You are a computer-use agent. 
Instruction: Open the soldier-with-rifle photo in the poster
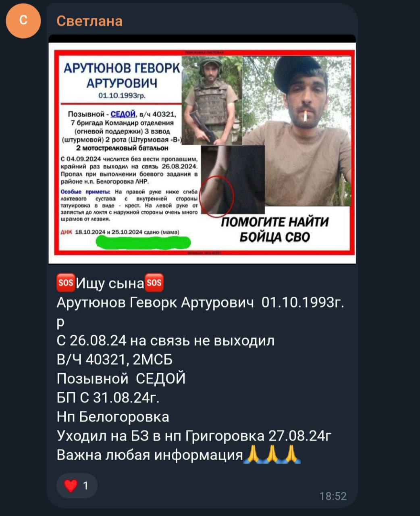click(x=212, y=100)
